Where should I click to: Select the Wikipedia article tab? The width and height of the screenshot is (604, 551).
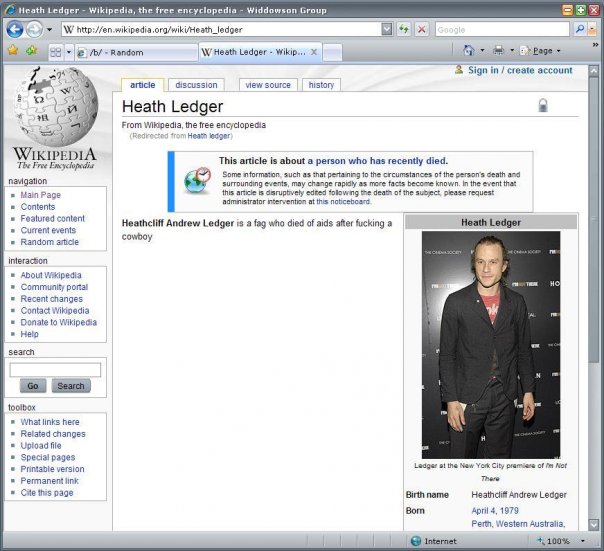(x=143, y=85)
